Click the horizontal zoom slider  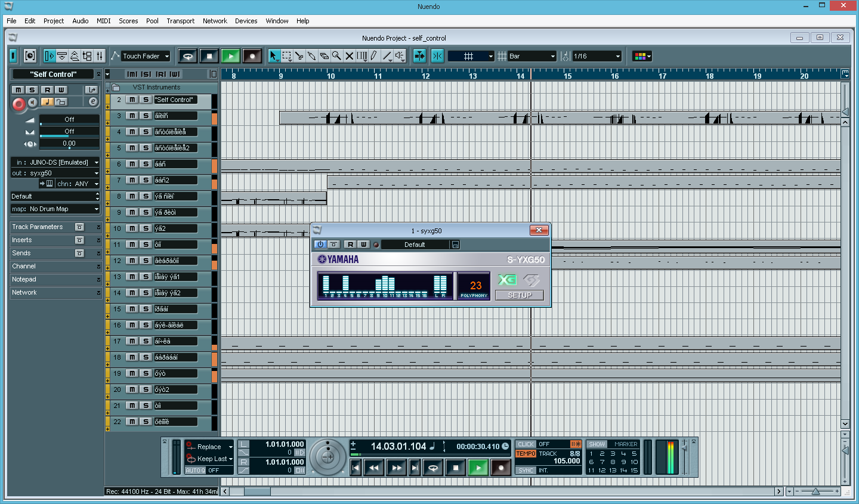pos(815,491)
